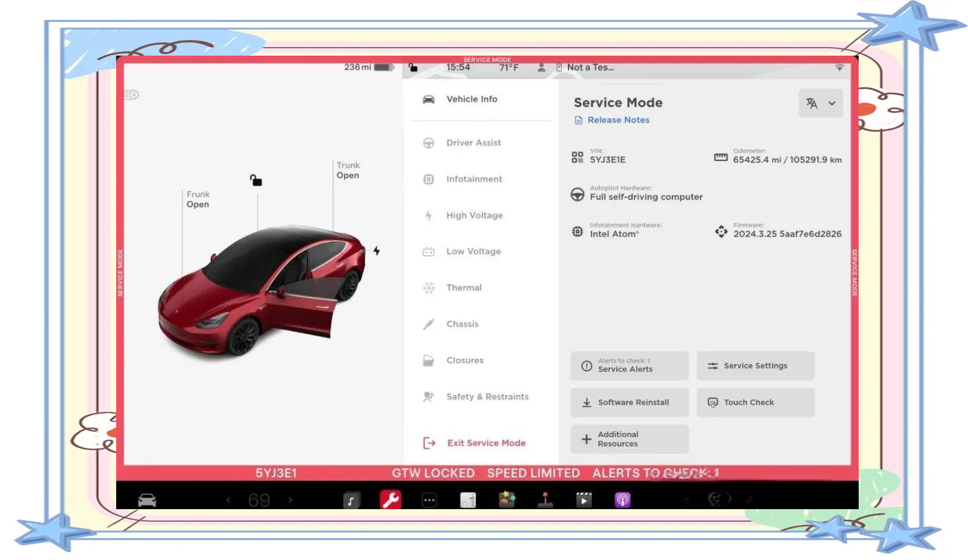This screenshot has height=560, width=968.
Task: Tap the Autopilot Hardware steering wheel icon
Action: 578,194
